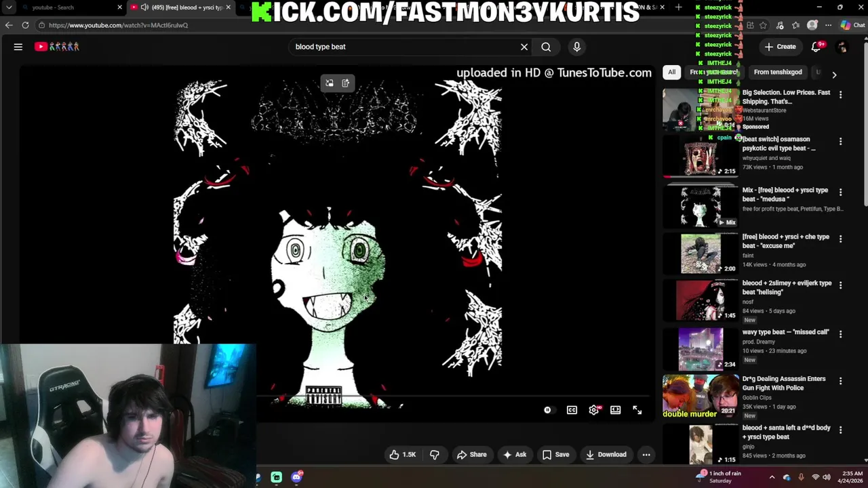Open the Create button
This screenshot has height=488, width=868.
[780, 47]
